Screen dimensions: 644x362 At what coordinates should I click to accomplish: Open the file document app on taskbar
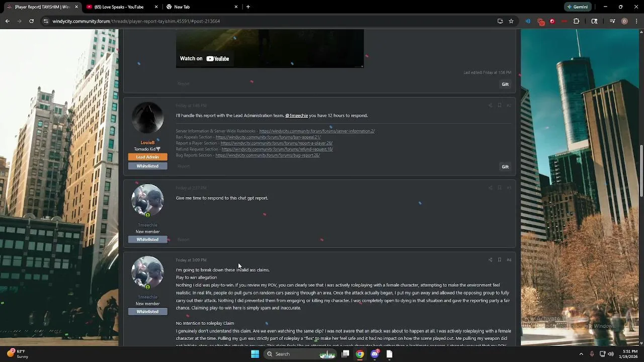[389, 354]
